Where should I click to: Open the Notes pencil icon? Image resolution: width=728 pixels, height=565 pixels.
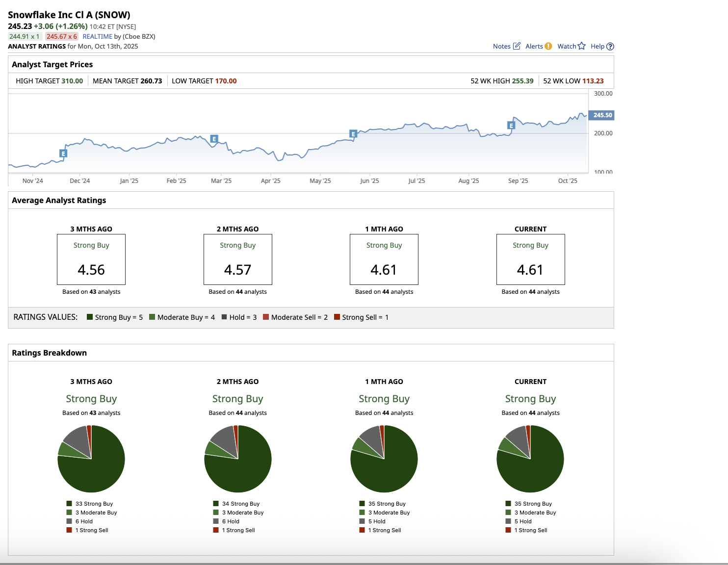pos(517,46)
